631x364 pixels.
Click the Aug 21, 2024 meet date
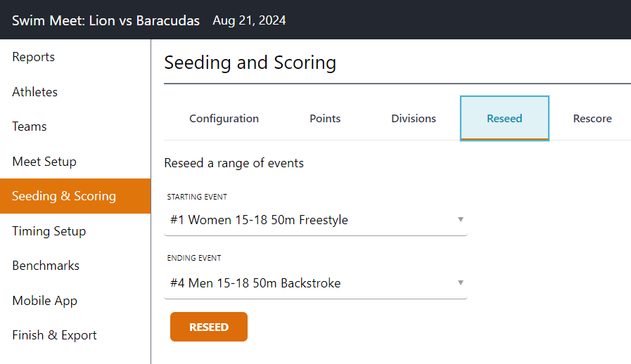pos(249,20)
